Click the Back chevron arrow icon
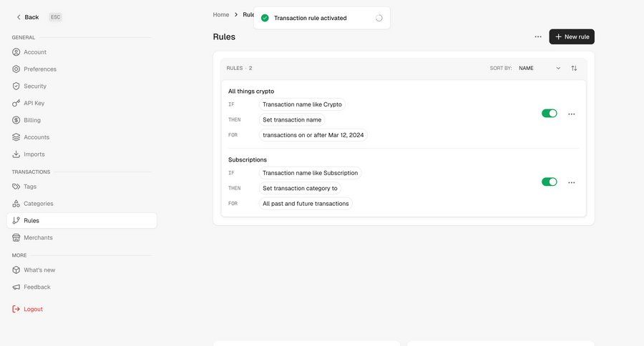This screenshot has width=644, height=346. pyautogui.click(x=19, y=17)
